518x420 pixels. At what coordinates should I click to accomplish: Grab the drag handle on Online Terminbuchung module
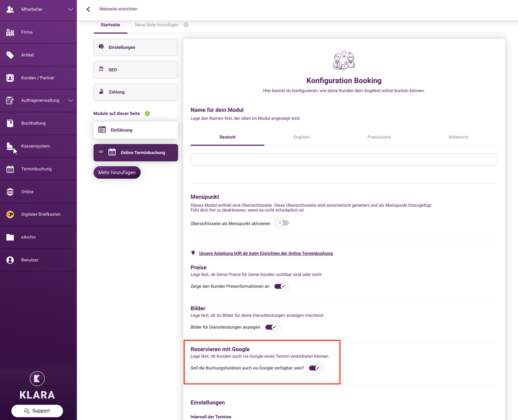(101, 152)
